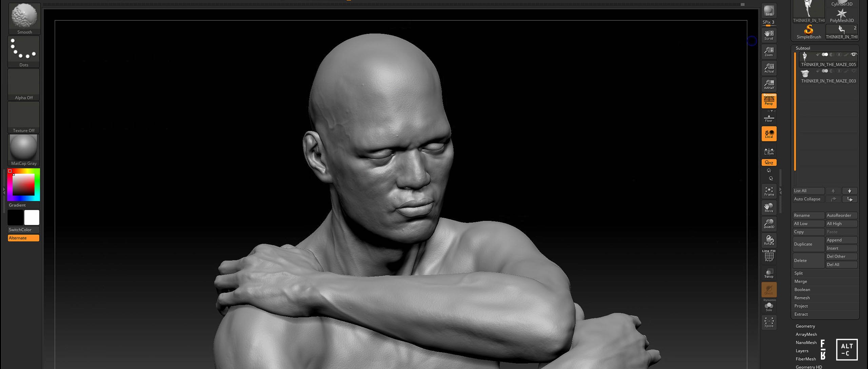Select the Rotate view tool
Viewport: 868px width, 369px height.
coord(769,240)
